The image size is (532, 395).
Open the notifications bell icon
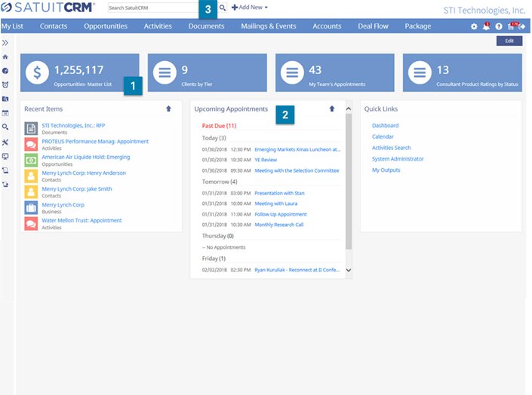(x=486, y=26)
